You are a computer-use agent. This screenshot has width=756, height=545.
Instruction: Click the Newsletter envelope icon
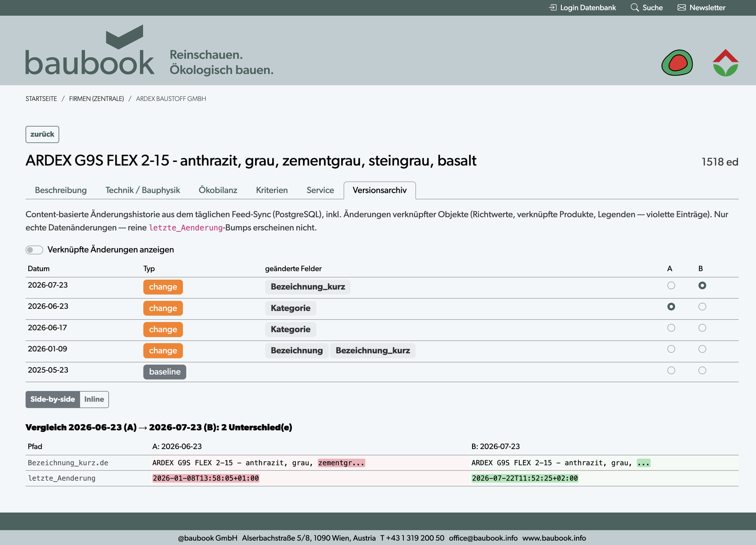point(681,8)
